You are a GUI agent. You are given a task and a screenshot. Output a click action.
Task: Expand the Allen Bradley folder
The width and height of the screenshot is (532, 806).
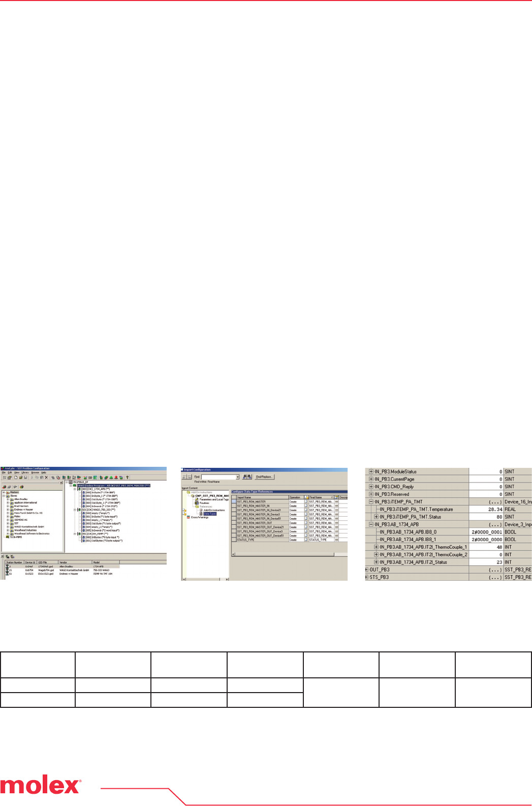(7, 499)
